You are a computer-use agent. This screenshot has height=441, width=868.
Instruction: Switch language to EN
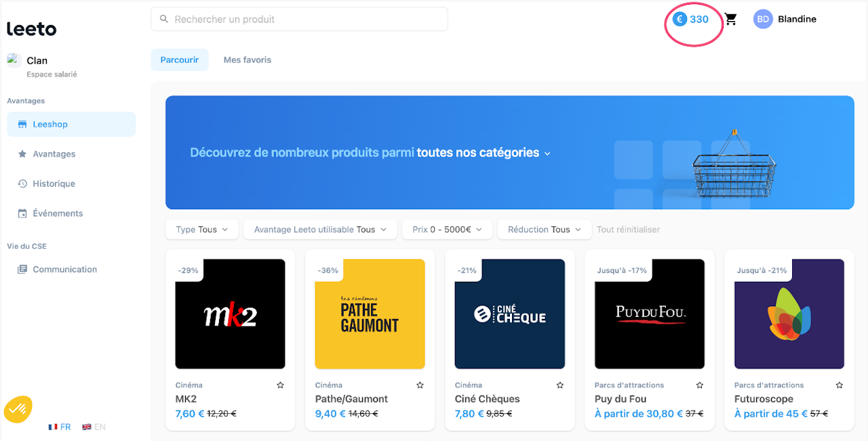coord(100,427)
